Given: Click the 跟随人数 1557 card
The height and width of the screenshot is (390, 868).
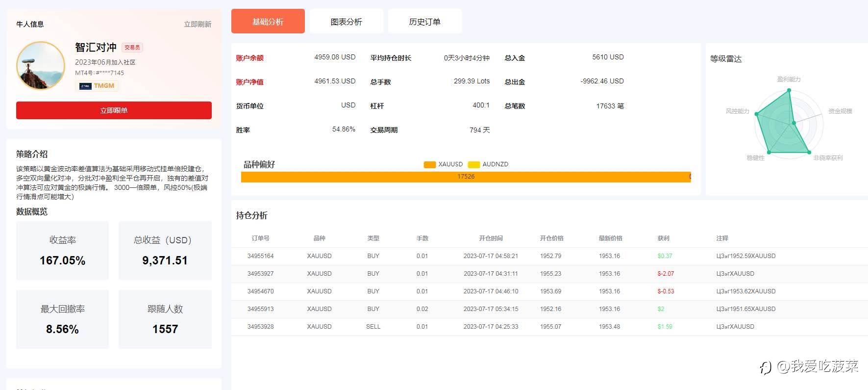Looking at the screenshot, I should [165, 319].
